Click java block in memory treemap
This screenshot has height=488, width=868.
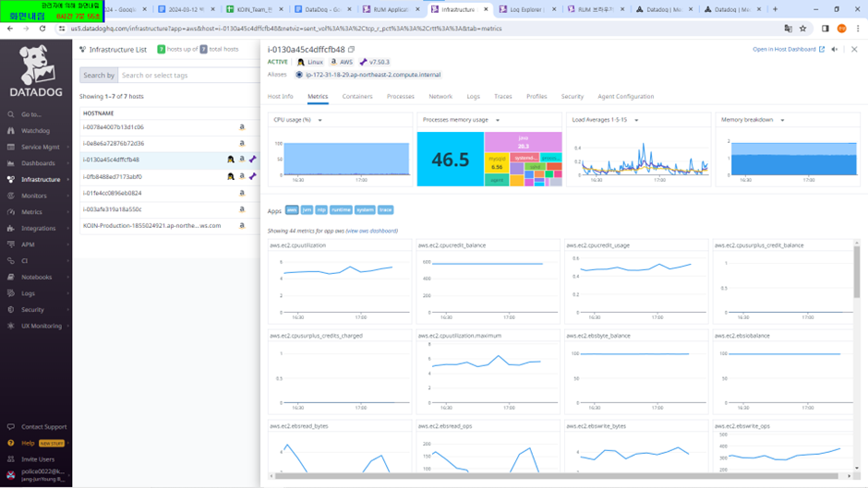pyautogui.click(x=524, y=142)
